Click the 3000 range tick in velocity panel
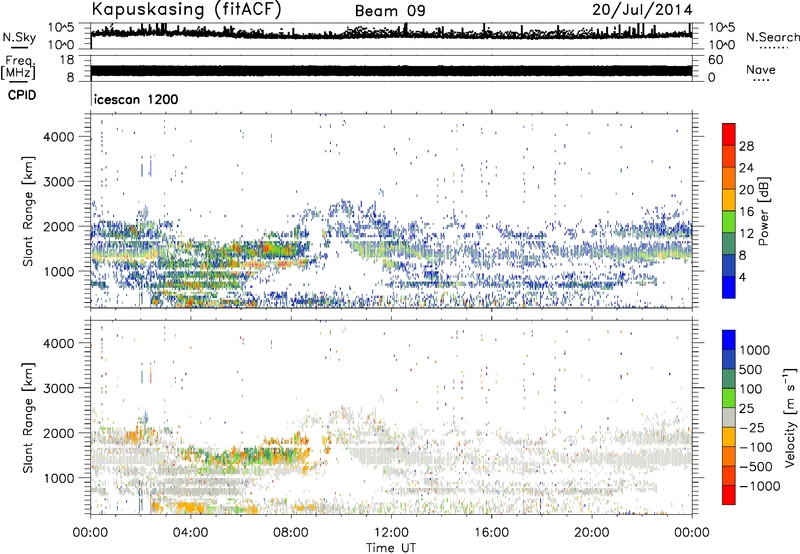 (58, 388)
